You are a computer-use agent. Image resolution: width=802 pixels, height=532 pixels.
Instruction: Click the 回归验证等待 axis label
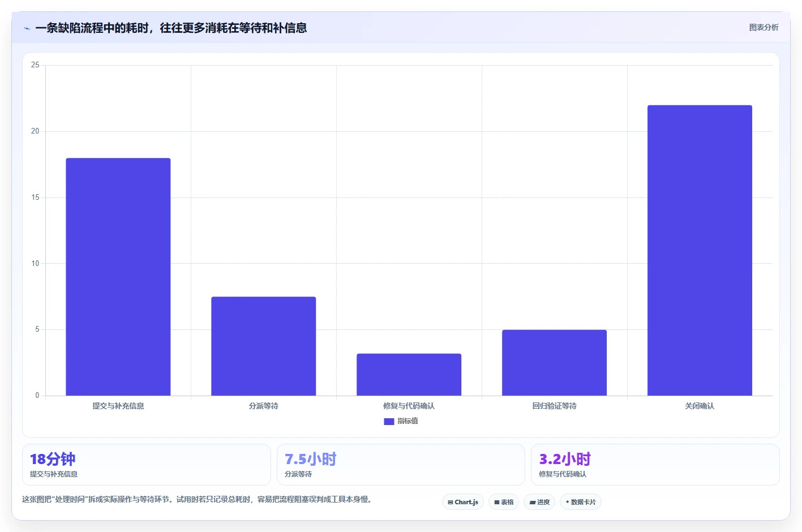click(x=554, y=406)
